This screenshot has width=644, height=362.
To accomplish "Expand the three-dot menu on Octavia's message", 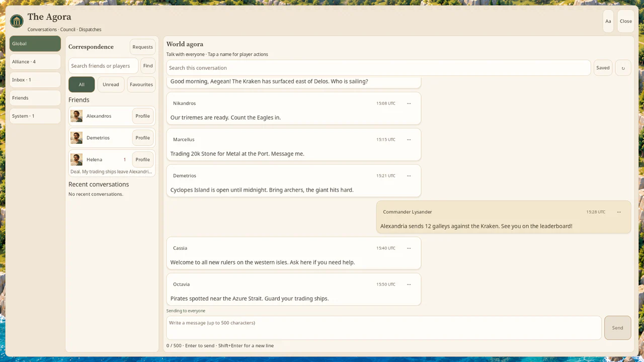I will pyautogui.click(x=409, y=285).
